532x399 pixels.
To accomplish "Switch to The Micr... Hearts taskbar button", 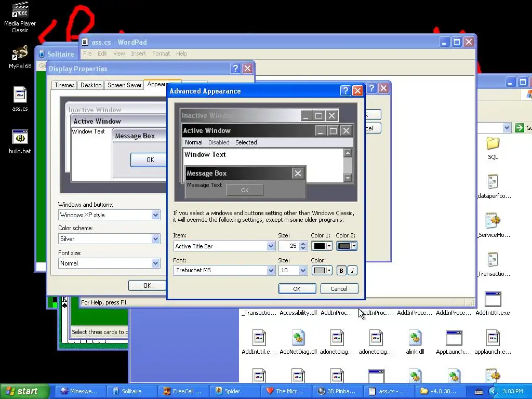I will click(x=286, y=391).
